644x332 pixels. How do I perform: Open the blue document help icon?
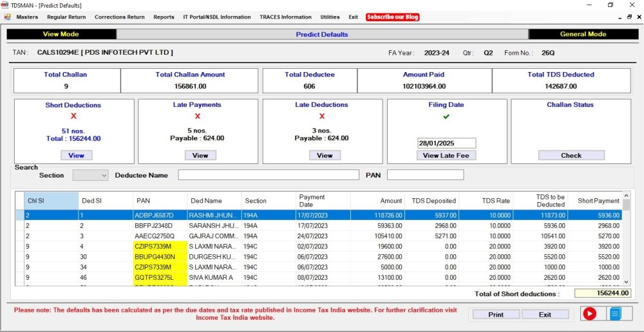(x=615, y=313)
